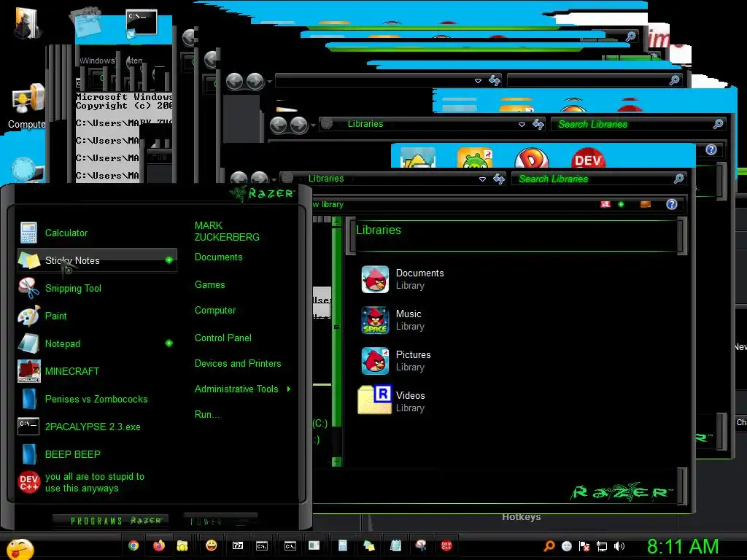Image resolution: width=747 pixels, height=560 pixels.
Task: Open Help in the front Libraries window
Action: tap(672, 204)
